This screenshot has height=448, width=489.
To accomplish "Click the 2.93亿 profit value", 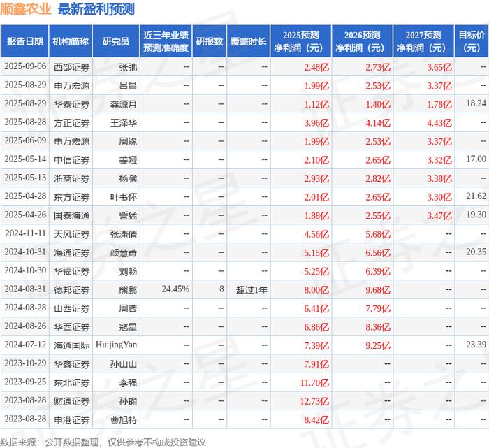I will (x=316, y=178).
